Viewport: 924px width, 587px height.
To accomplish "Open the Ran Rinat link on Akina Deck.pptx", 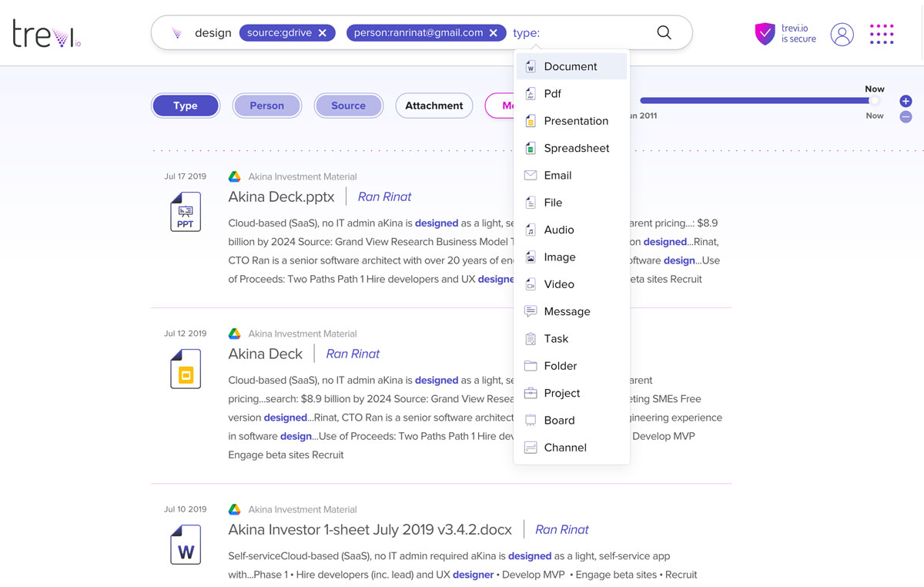I will (x=384, y=196).
